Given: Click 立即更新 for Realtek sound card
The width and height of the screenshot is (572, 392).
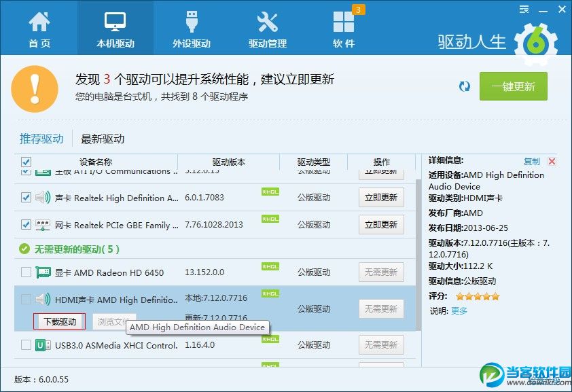Looking at the screenshot, I should click(x=381, y=198).
